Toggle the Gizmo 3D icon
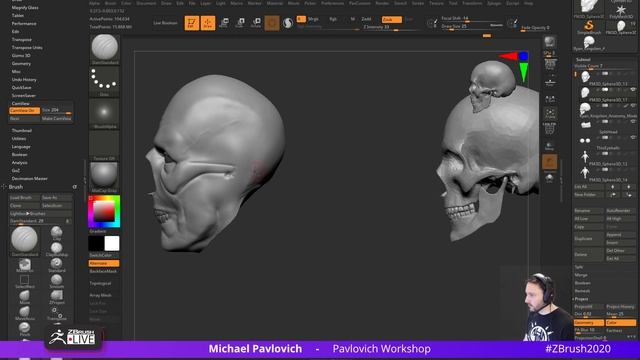The height and width of the screenshot is (360, 640). (272, 23)
